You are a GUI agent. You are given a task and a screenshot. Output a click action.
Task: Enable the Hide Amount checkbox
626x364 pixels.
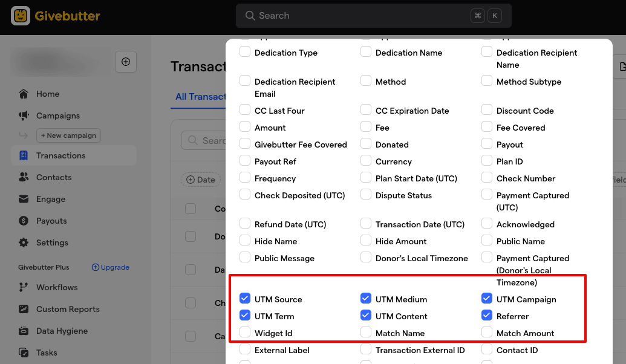tap(366, 240)
